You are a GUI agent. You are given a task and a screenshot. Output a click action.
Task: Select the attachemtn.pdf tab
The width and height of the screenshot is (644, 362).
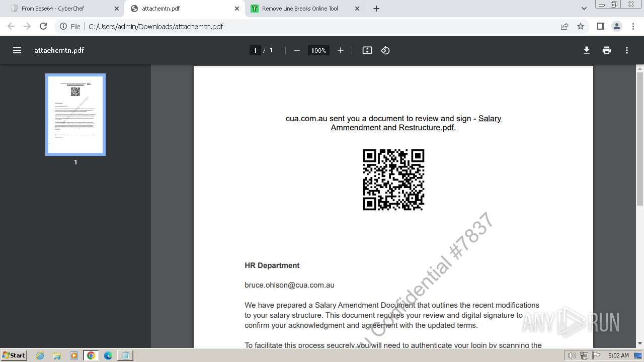tap(184, 9)
